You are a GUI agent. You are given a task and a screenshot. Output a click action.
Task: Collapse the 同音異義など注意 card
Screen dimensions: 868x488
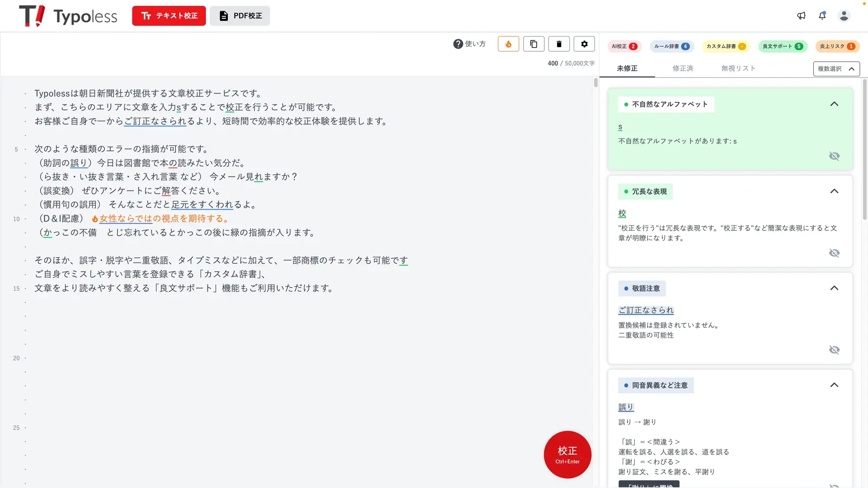coord(834,385)
